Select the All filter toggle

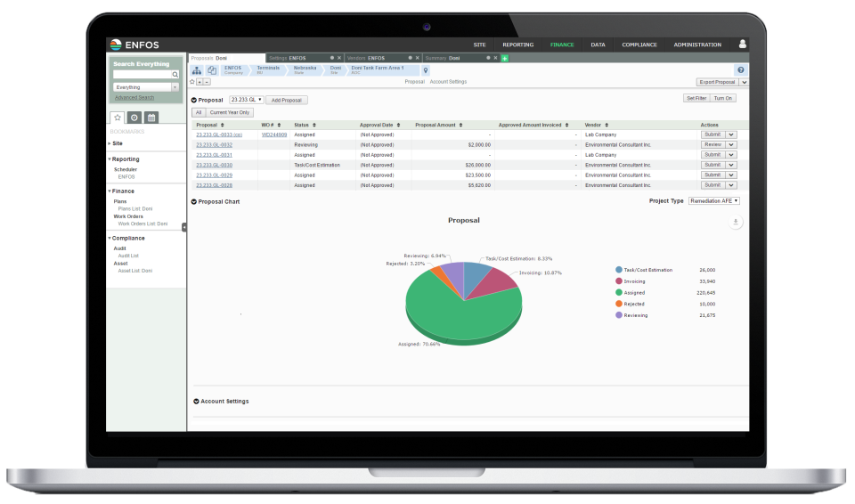coord(199,112)
